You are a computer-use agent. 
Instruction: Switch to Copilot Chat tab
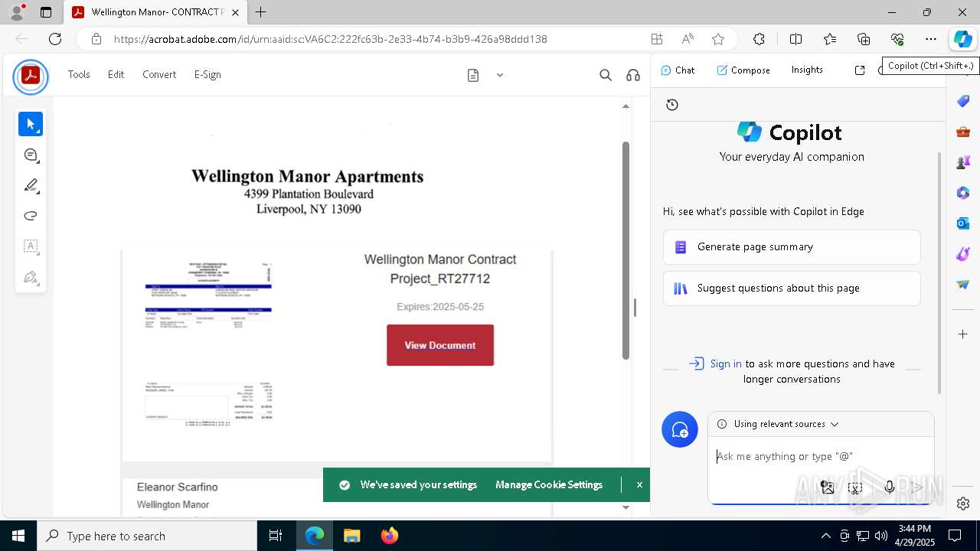(678, 70)
